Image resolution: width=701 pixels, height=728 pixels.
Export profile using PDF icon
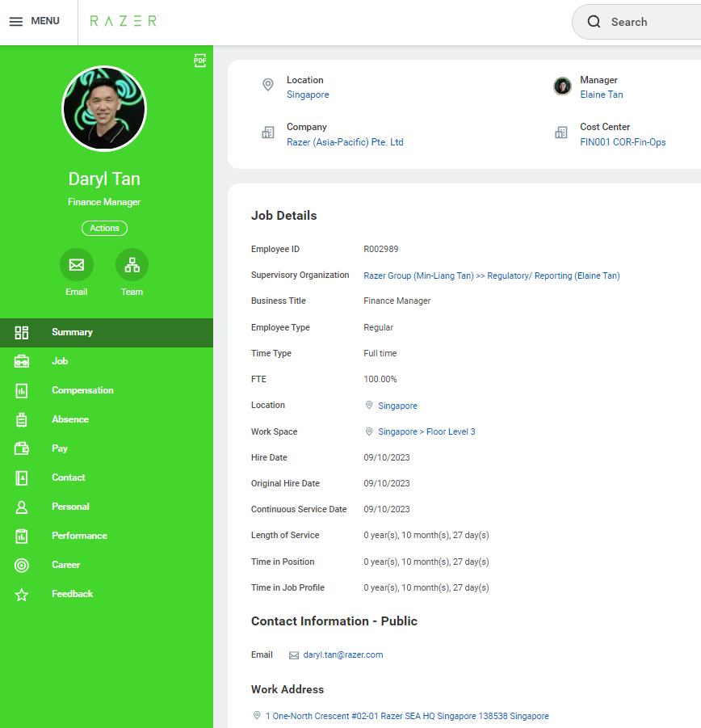click(x=200, y=61)
